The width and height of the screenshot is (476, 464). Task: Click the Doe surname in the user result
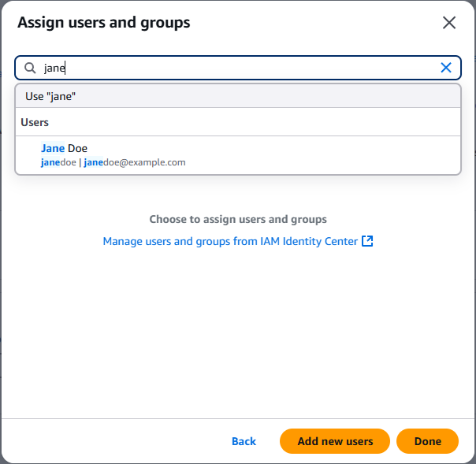(x=77, y=148)
